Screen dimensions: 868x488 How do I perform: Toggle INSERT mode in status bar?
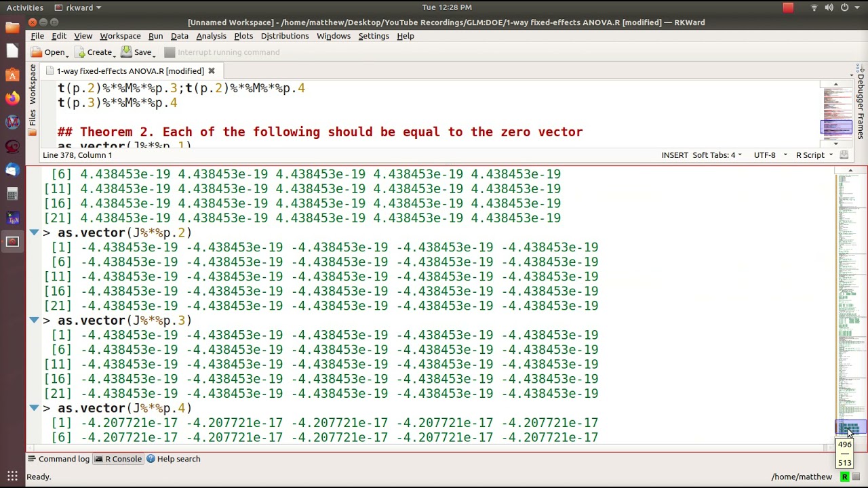point(675,155)
